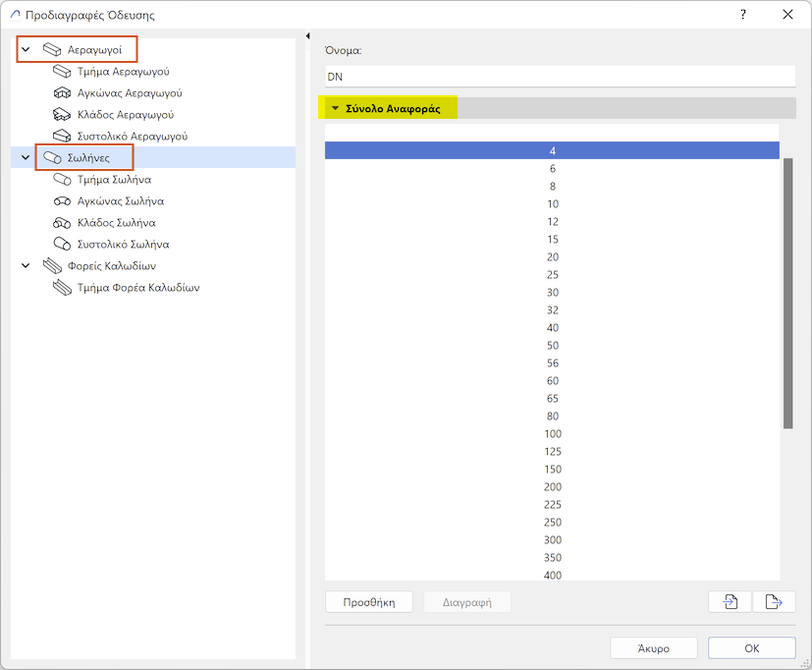812x670 pixels.
Task: Select value 65 in the list
Action: [552, 399]
